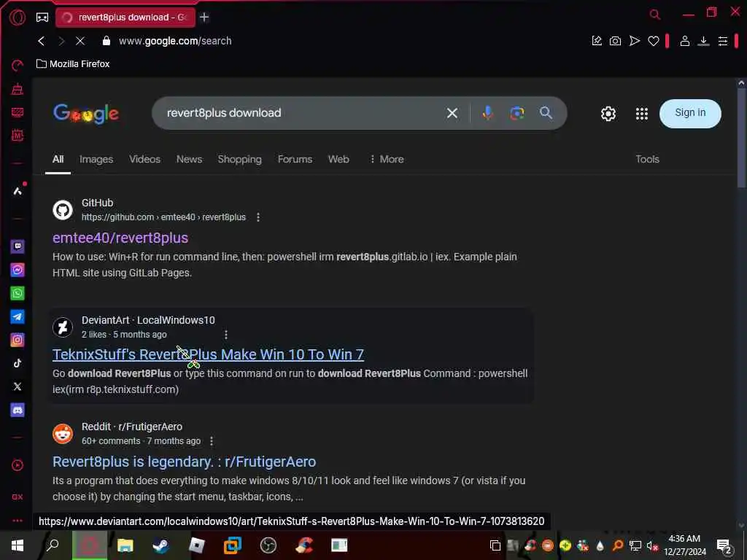Image resolution: width=747 pixels, height=560 pixels.
Task: Open Windows notification center
Action: point(724,546)
